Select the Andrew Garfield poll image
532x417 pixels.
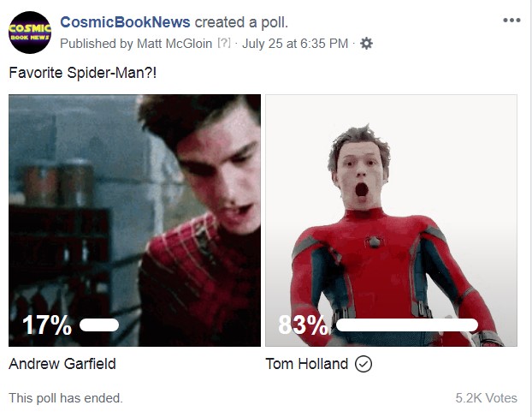point(134,220)
